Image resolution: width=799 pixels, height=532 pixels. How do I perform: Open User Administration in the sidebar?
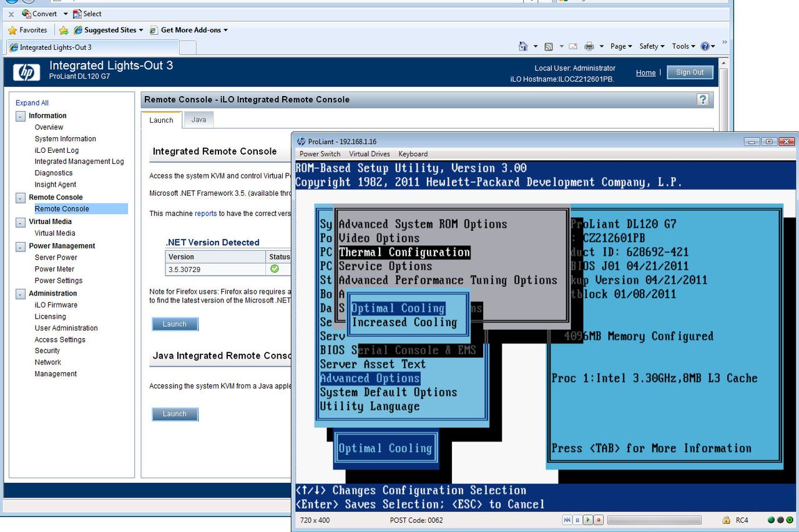click(x=66, y=328)
